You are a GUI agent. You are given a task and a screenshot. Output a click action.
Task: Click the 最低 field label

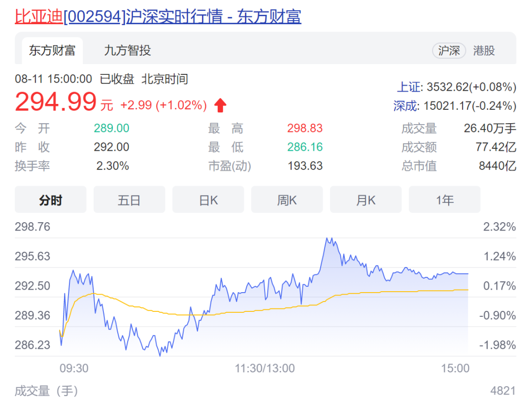pyautogui.click(x=226, y=147)
